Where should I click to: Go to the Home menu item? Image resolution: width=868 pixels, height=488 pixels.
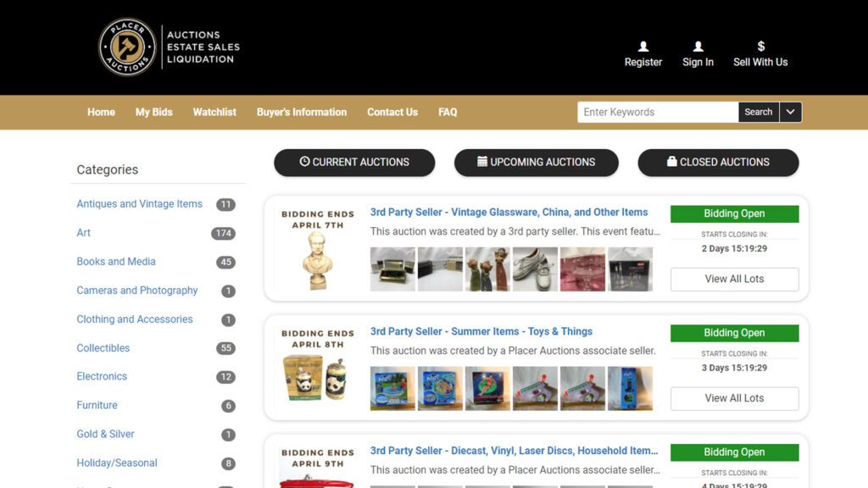(x=102, y=112)
